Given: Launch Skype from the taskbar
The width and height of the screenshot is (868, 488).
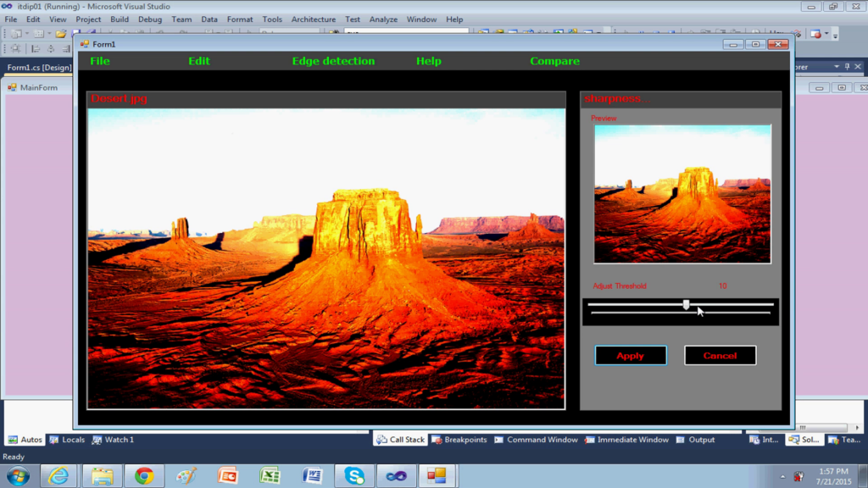Looking at the screenshot, I should coord(354,474).
